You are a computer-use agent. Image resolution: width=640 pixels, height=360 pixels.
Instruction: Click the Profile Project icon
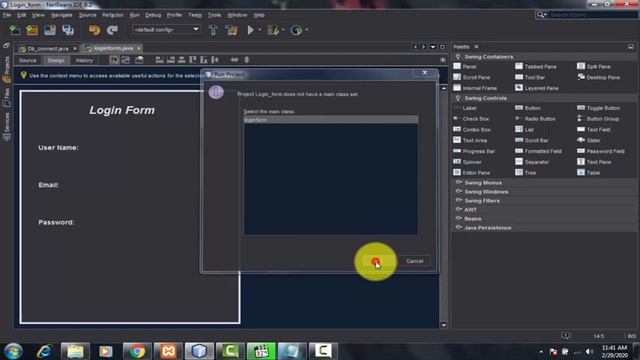coord(297,30)
